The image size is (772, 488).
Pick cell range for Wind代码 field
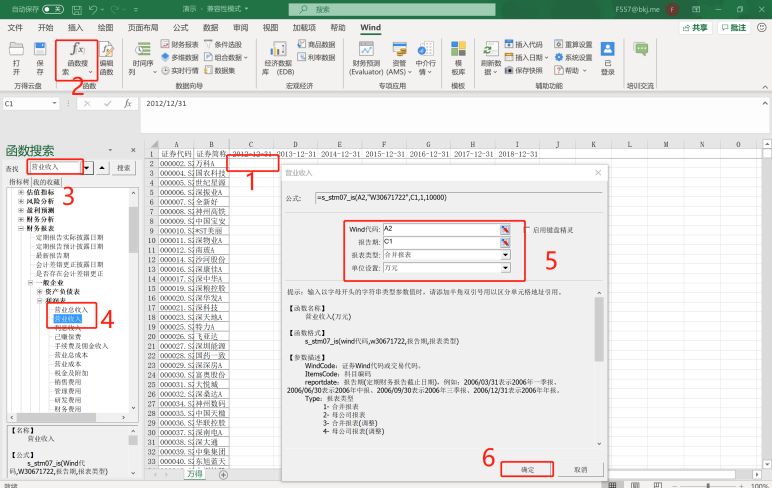tap(505, 229)
